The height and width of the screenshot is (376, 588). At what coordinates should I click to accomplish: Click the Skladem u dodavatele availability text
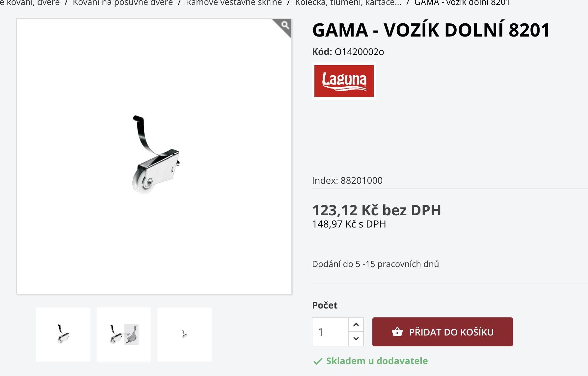[x=377, y=361]
